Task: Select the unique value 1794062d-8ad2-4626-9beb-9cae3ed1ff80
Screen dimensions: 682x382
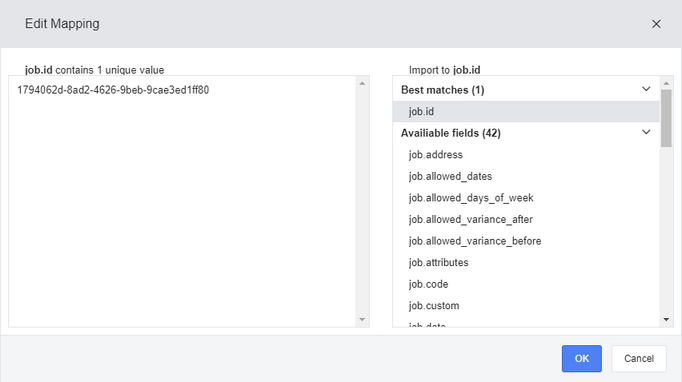Action: [x=113, y=90]
